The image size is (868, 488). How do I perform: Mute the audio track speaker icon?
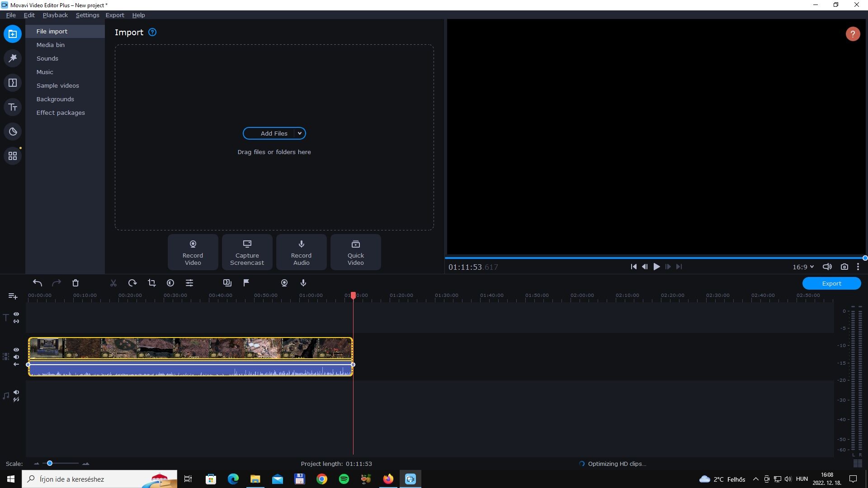coord(16,392)
